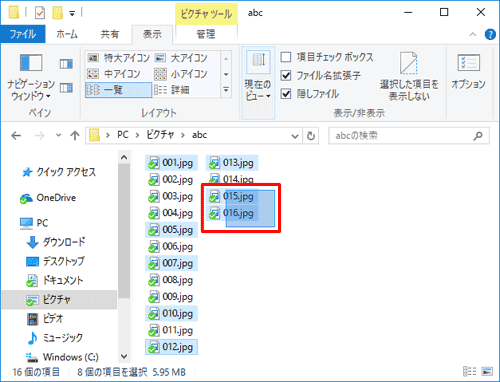Open Windows (C:) drive in navigation pane
The image size is (500, 382).
pos(62,357)
